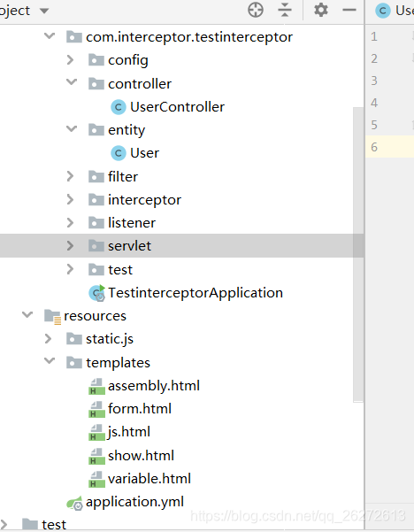The width and height of the screenshot is (414, 532).
Task: Select the filter package label
Action: 123,177
